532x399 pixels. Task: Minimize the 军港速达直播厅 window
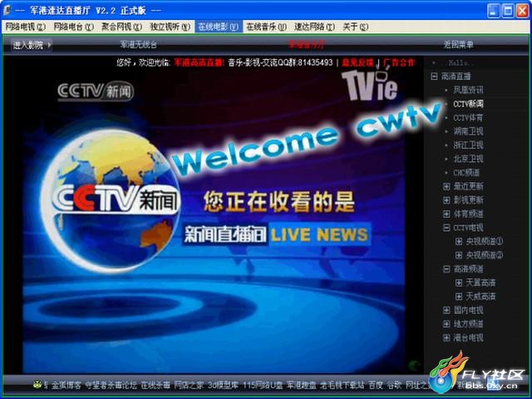tap(493, 11)
